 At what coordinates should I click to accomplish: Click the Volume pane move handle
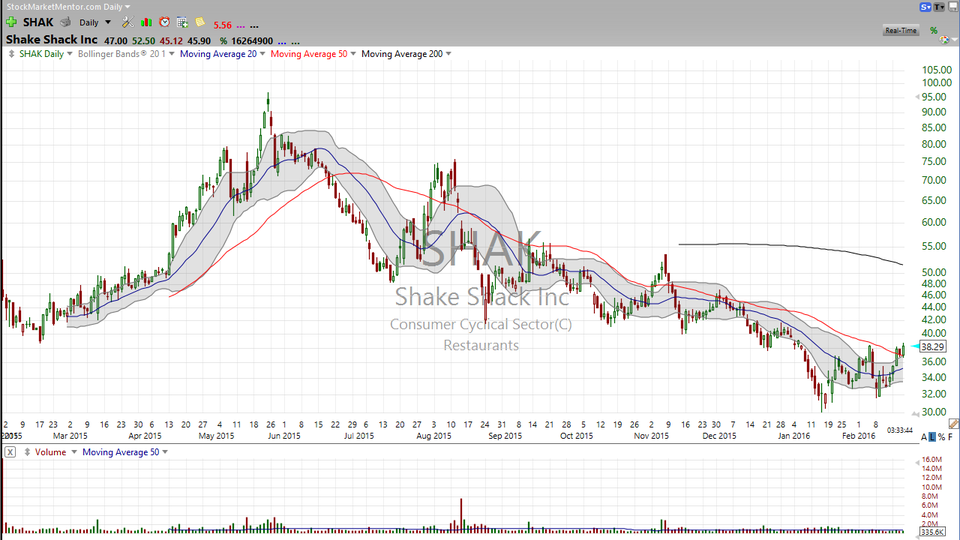tap(27, 452)
